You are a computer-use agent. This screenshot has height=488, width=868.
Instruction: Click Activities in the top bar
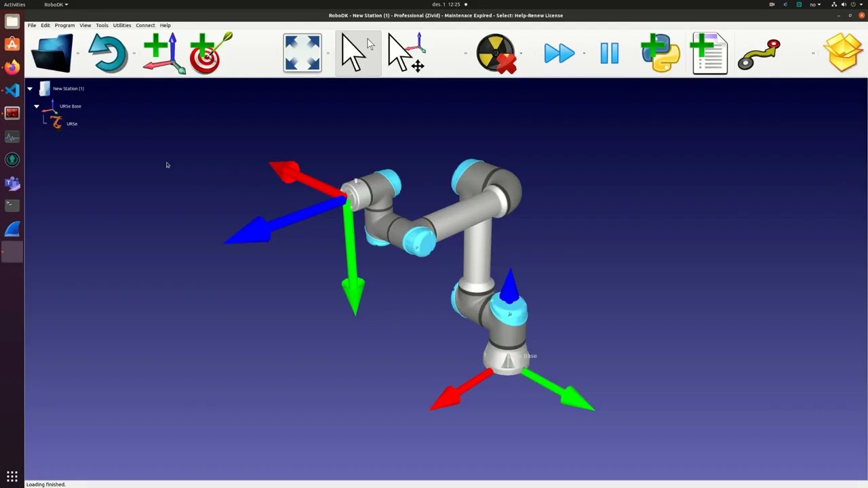coord(14,4)
